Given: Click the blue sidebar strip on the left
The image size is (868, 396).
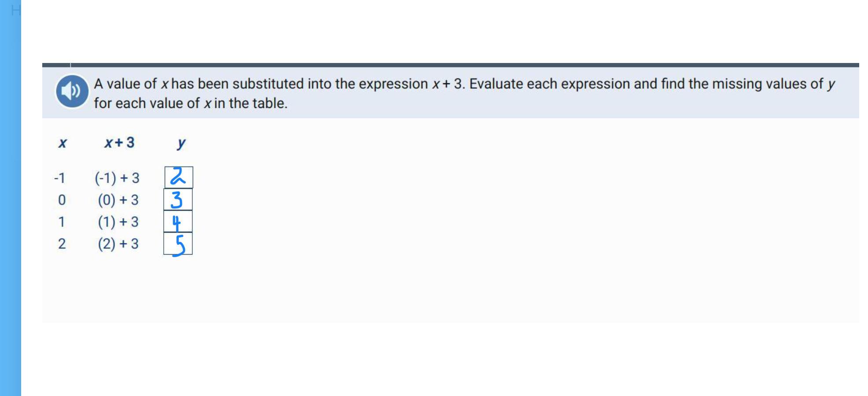Looking at the screenshot, I should tap(11, 198).
